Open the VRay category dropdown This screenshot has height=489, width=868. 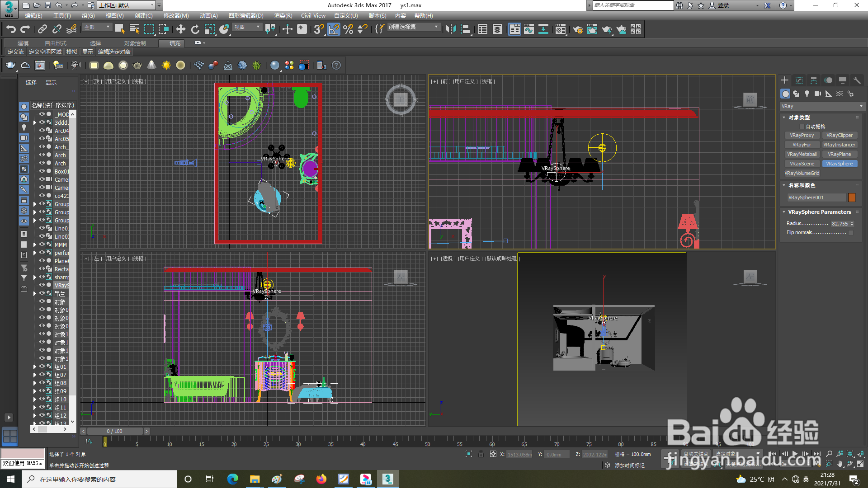821,107
